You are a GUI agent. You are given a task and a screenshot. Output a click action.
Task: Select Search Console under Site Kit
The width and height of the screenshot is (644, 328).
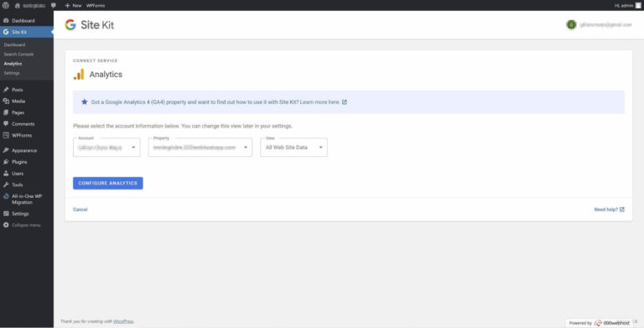(19, 55)
